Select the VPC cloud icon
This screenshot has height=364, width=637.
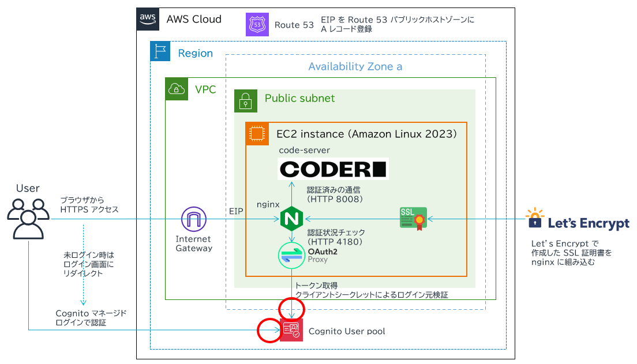click(175, 89)
